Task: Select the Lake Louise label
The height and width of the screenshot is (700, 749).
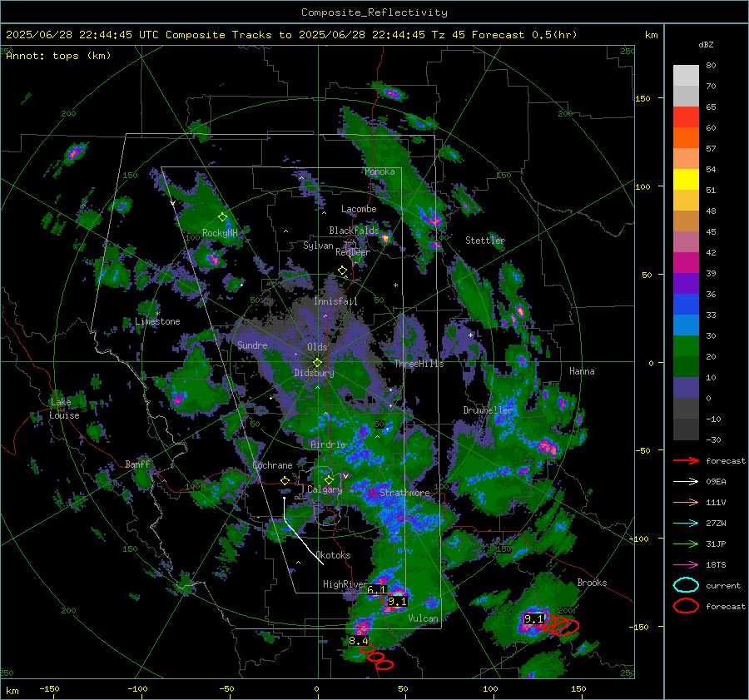Action: [64, 409]
